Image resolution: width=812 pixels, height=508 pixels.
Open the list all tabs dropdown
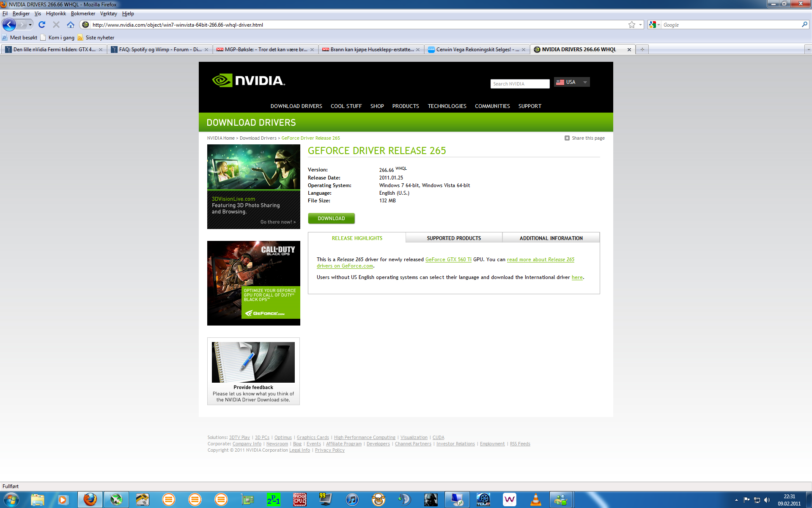808,50
